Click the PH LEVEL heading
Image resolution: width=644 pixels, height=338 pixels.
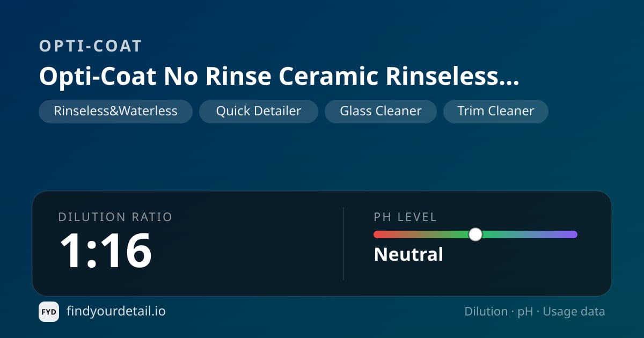coord(406,217)
